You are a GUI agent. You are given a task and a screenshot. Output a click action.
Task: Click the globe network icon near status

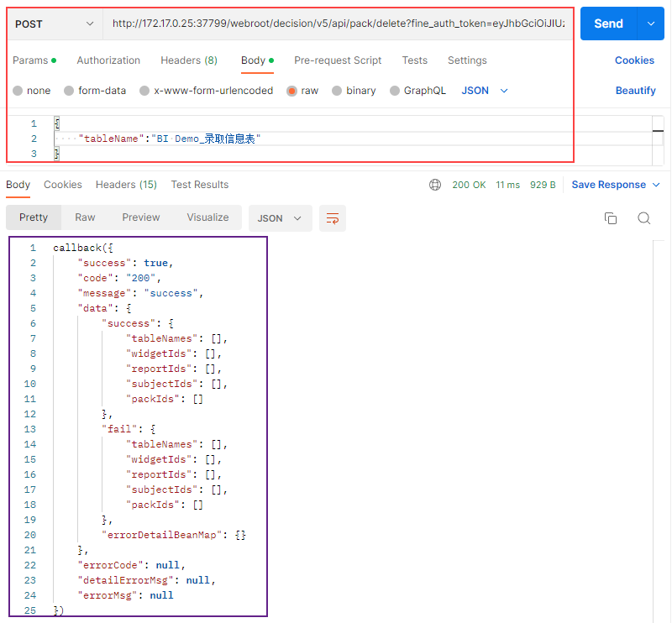tap(435, 185)
